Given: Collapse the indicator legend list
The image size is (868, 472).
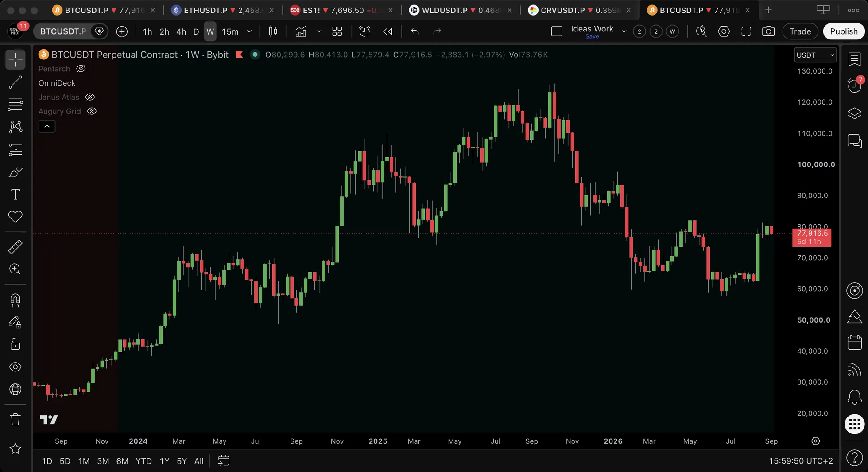Looking at the screenshot, I should tap(47, 126).
